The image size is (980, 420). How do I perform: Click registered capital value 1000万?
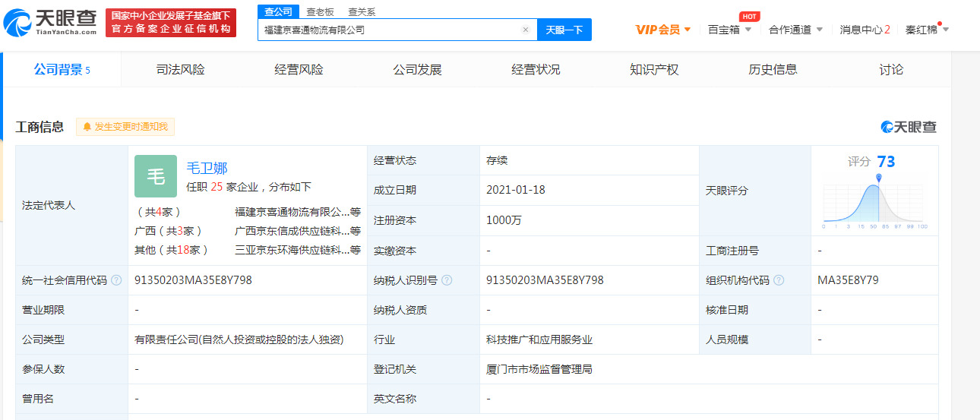click(503, 220)
